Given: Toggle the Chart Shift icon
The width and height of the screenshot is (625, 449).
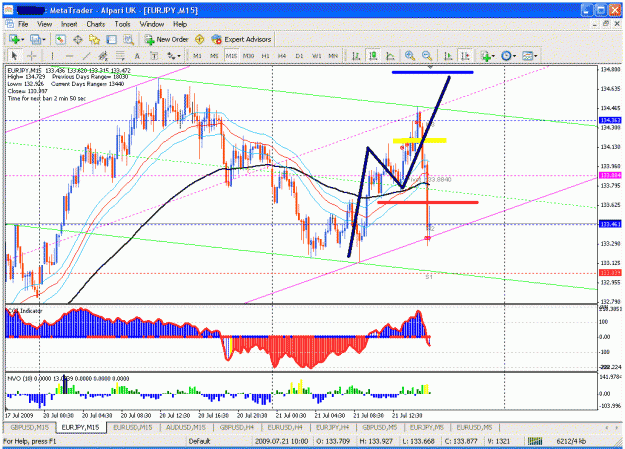Looking at the screenshot, I should (465, 56).
